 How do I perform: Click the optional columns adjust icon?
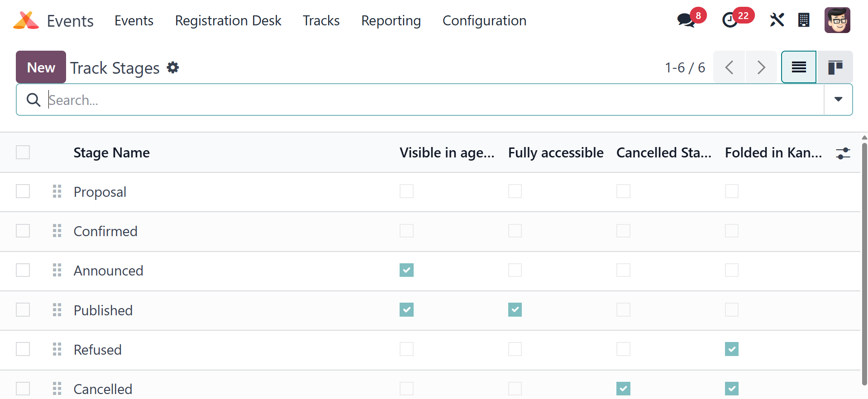tap(843, 153)
